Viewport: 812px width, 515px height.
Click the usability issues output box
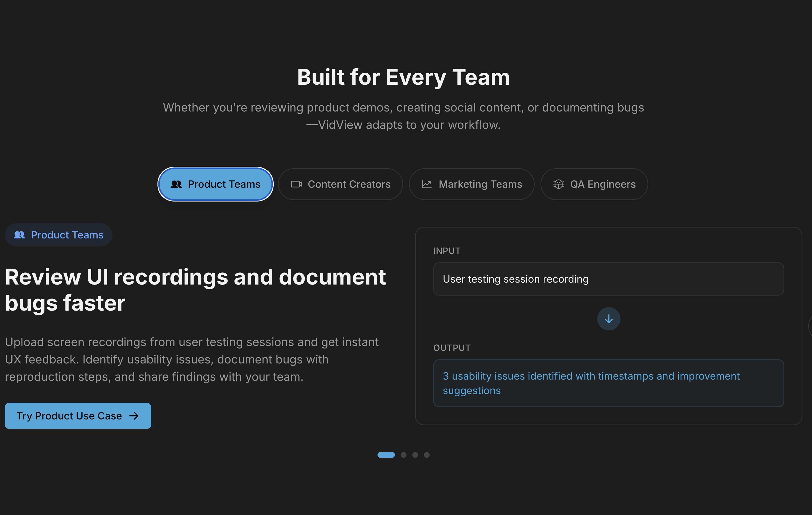[608, 383]
